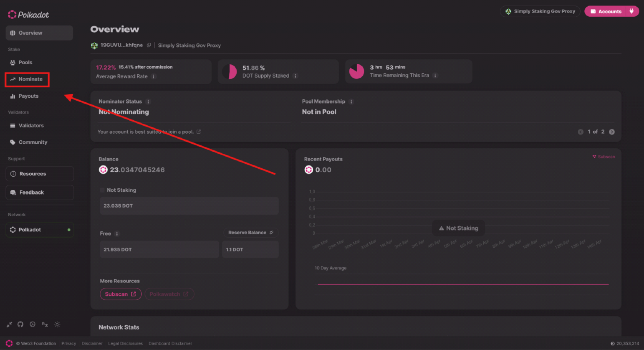The height and width of the screenshot is (350, 644).
Task: Open the language selection icon
Action: coord(45,324)
